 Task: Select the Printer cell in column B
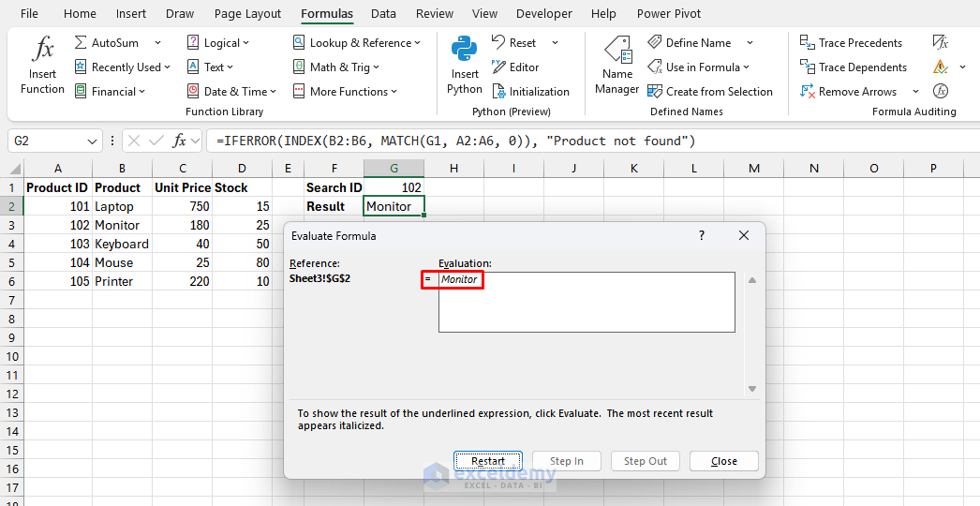pos(122,281)
